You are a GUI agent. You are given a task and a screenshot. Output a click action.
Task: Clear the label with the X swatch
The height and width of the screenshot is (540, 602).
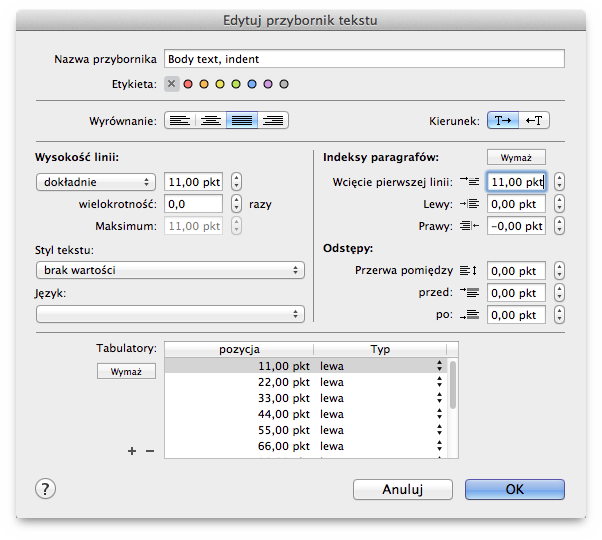click(172, 84)
